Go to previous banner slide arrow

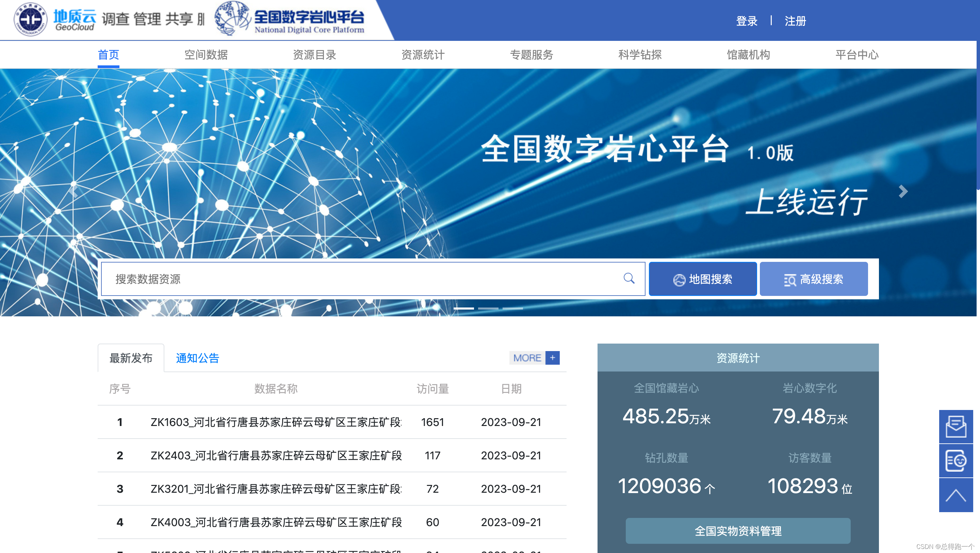click(x=74, y=191)
